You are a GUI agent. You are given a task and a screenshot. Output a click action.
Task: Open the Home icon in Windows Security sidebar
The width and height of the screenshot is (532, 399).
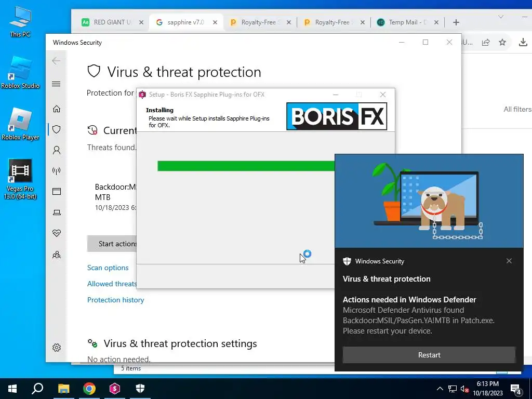57,109
